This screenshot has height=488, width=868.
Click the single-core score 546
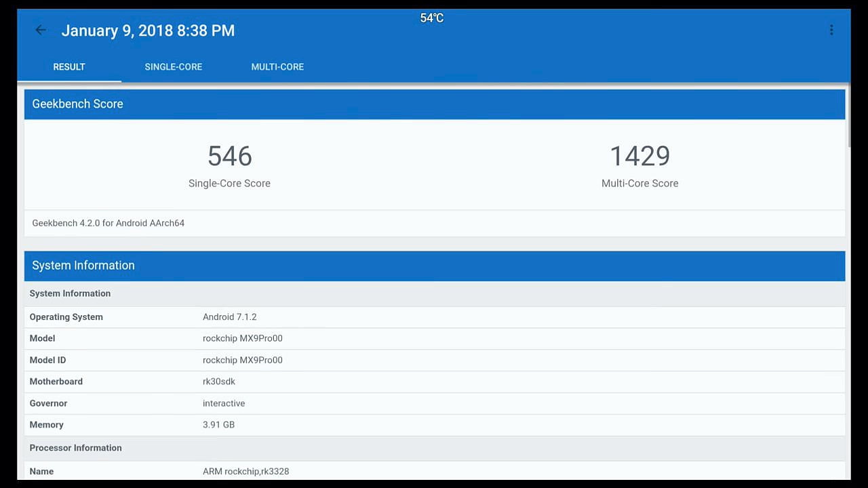pyautogui.click(x=230, y=156)
